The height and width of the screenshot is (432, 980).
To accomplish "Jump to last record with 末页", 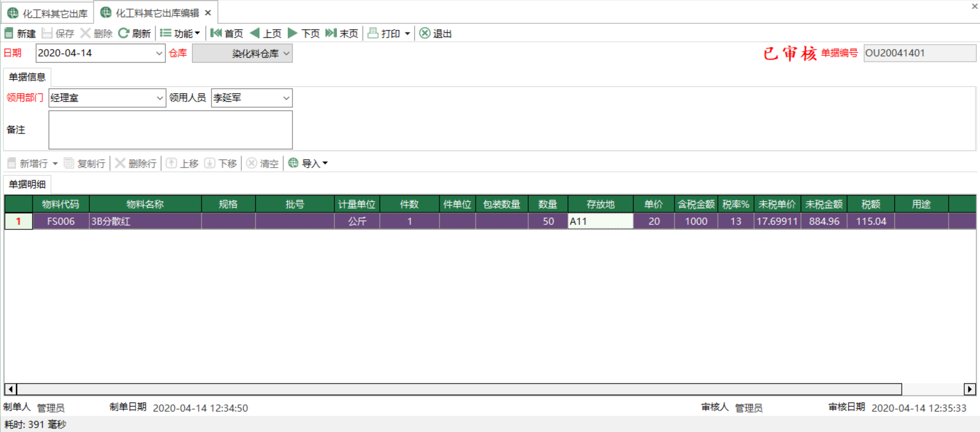I will [342, 33].
